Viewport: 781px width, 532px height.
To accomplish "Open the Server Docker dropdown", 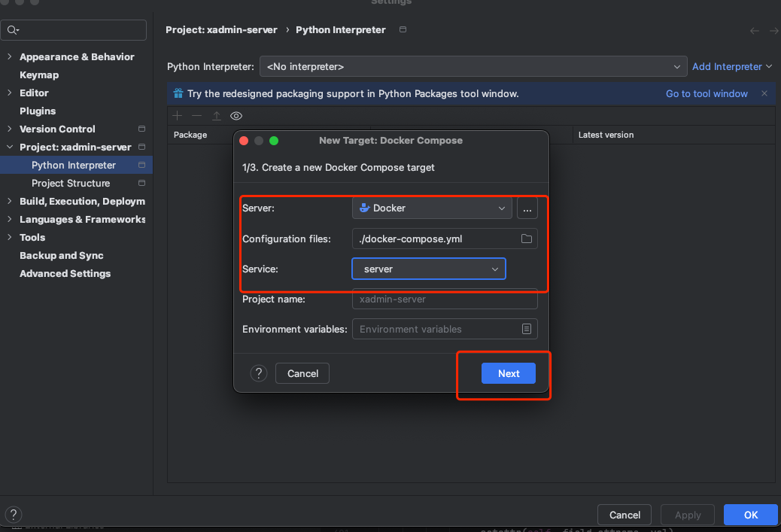I will [x=432, y=208].
